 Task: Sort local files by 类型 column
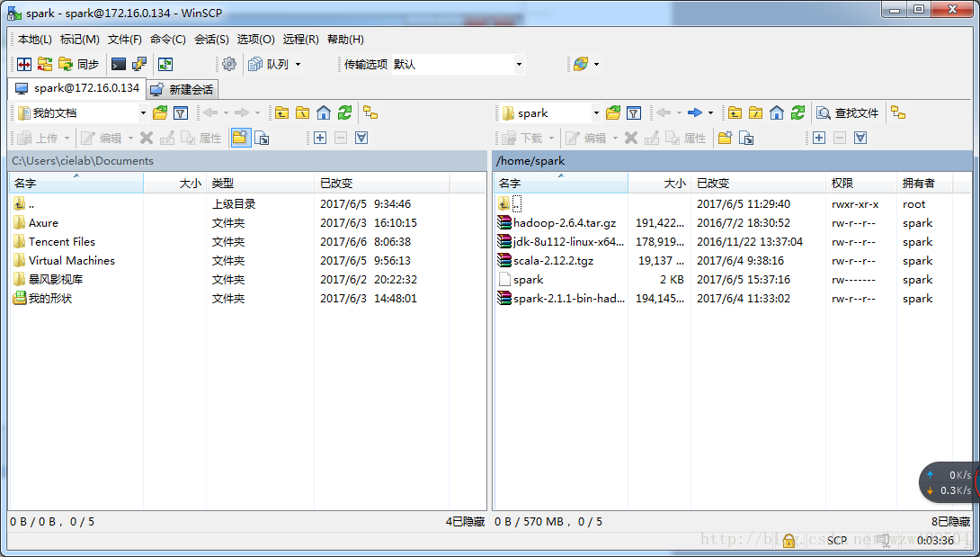point(260,184)
